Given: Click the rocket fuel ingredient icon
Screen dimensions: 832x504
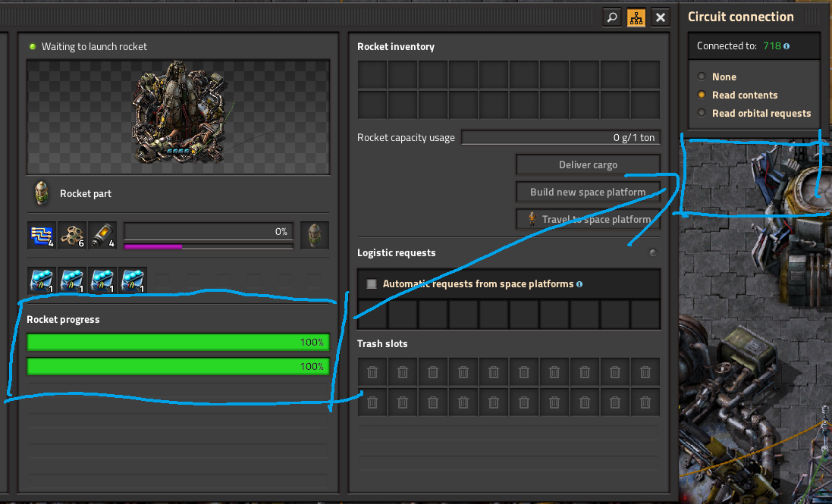Looking at the screenshot, I should [x=102, y=235].
